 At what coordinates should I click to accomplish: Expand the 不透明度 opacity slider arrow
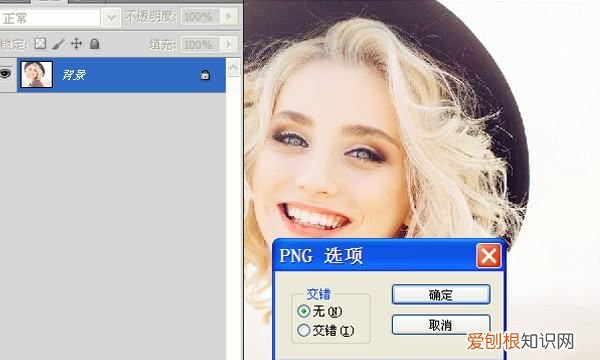click(x=229, y=16)
